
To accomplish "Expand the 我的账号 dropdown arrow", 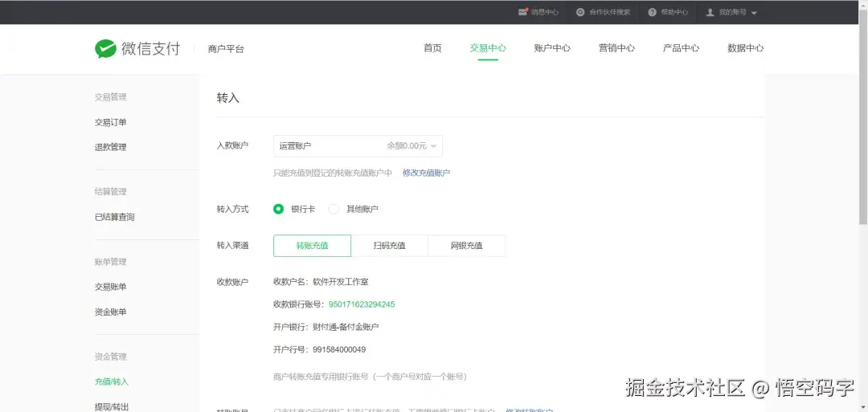I will click(x=754, y=13).
